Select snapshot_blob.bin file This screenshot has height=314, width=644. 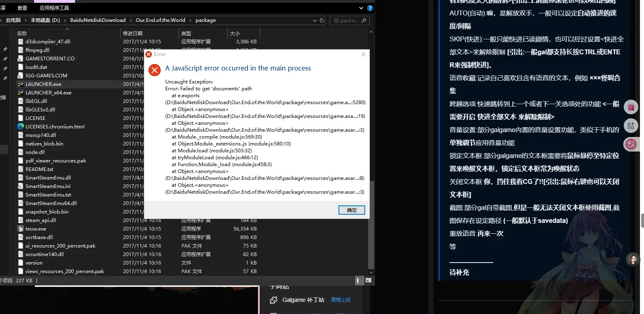coord(47,211)
